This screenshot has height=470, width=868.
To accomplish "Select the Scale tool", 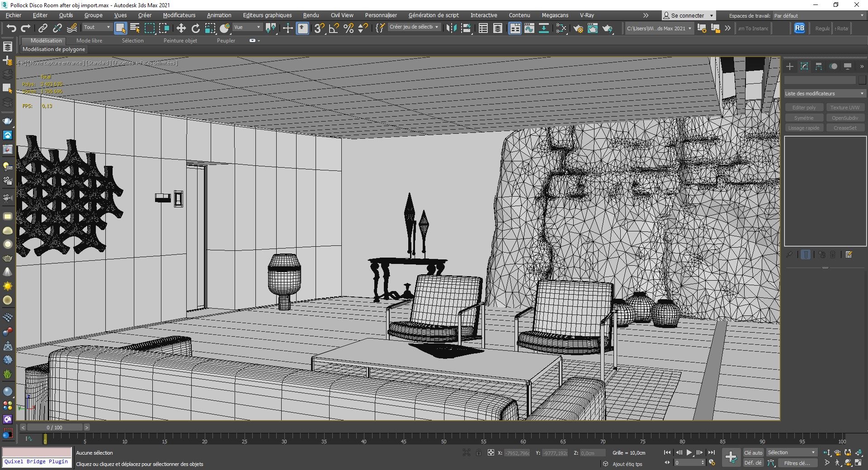I will tap(210, 28).
